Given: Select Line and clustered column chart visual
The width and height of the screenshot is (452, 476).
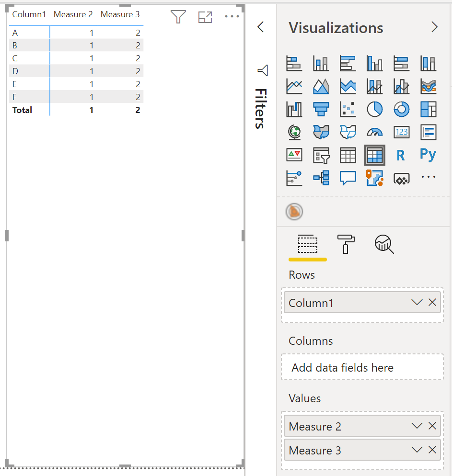Looking at the screenshot, I should [x=401, y=86].
